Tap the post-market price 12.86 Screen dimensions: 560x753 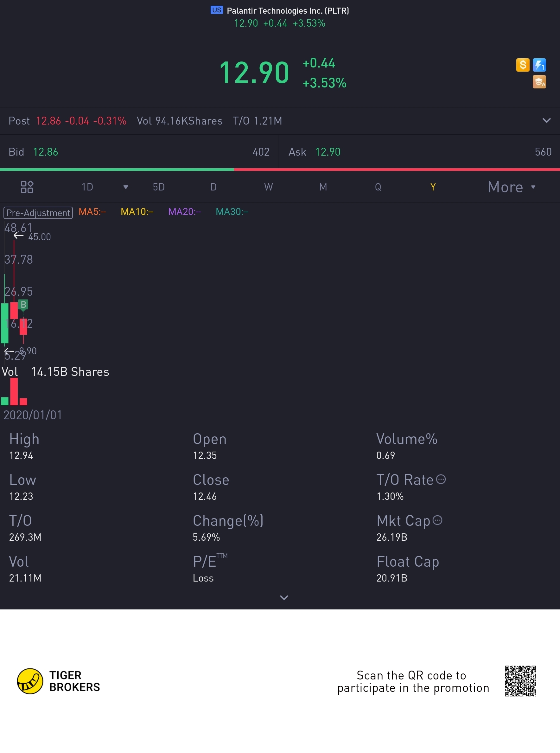point(48,121)
